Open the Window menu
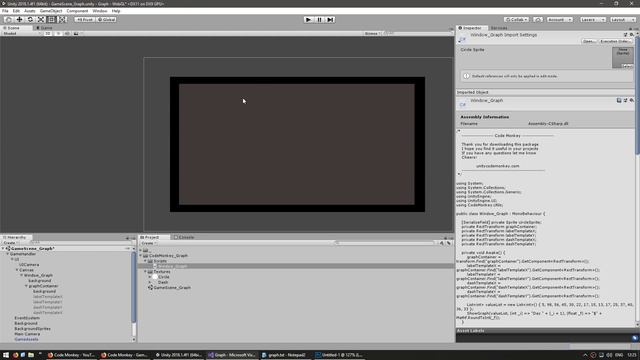 (100, 11)
